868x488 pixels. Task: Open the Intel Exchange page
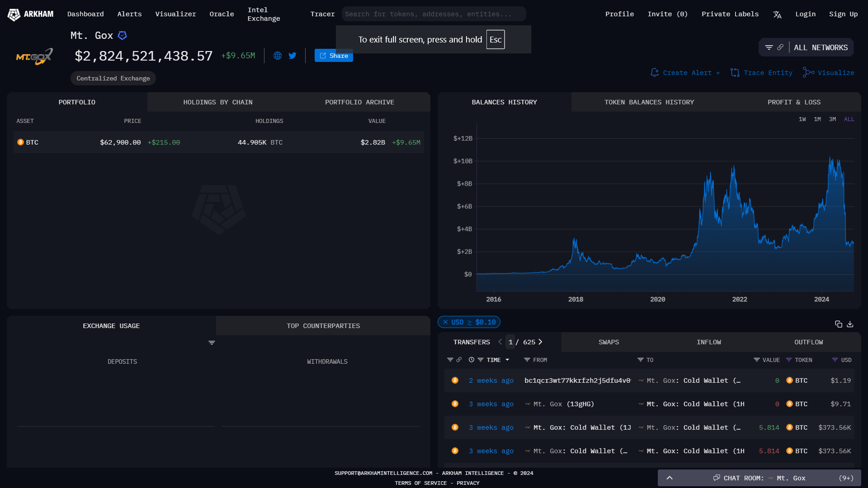coord(264,14)
